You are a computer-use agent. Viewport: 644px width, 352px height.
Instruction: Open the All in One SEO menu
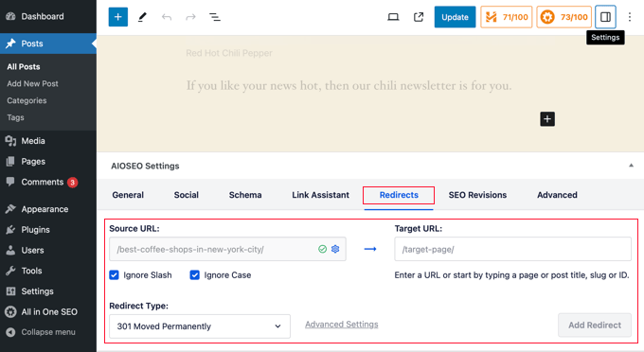point(48,312)
